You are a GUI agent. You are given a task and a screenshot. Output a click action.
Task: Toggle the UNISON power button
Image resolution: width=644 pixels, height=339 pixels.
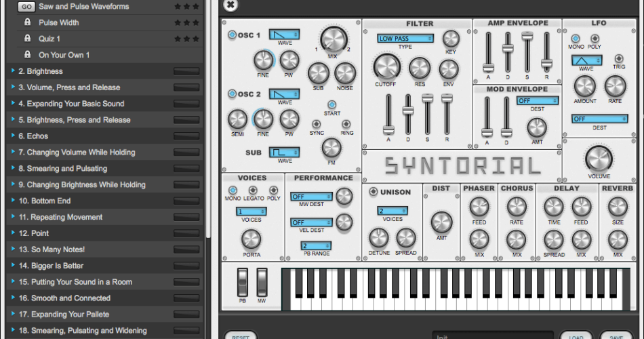pyautogui.click(x=374, y=192)
